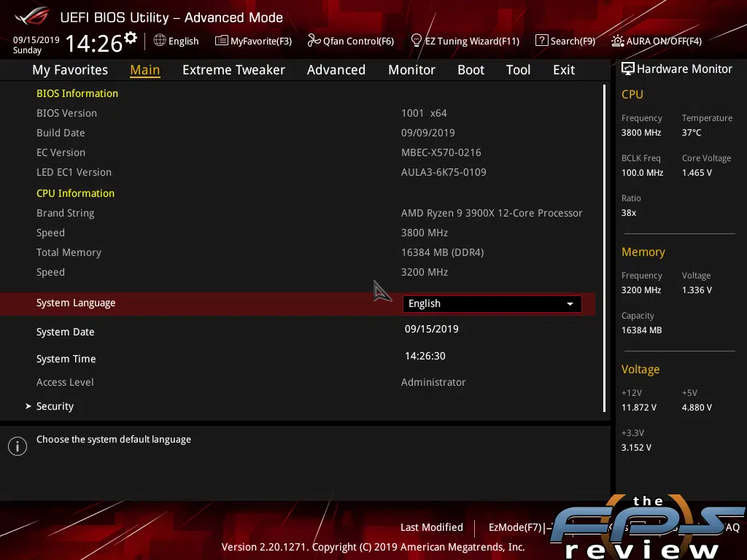Click the +5V reading 4.880 V
Viewport: 747px width, 560px height.
coord(697,407)
